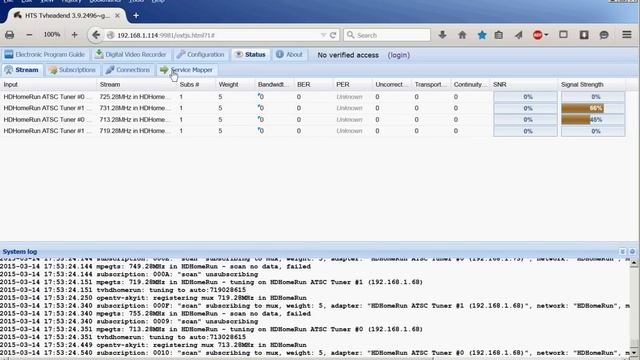Click the system log scroll up arrow
The width and height of the screenshot is (640, 360).
(x=634, y=263)
